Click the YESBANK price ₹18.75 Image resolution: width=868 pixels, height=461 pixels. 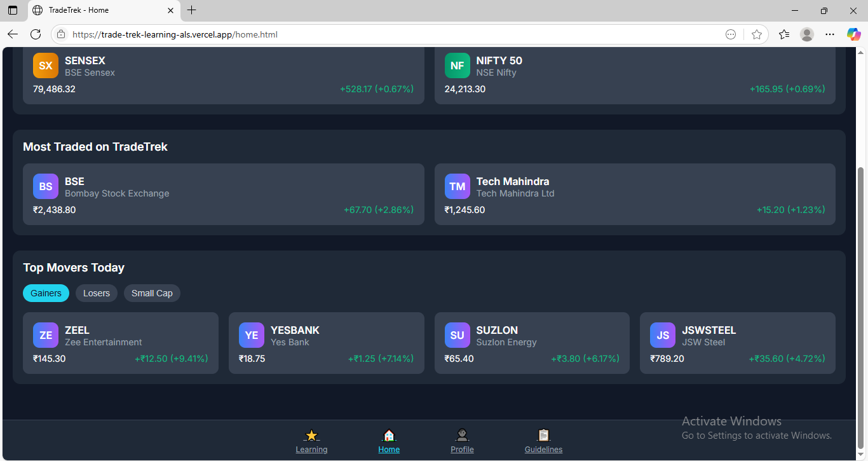coord(252,359)
